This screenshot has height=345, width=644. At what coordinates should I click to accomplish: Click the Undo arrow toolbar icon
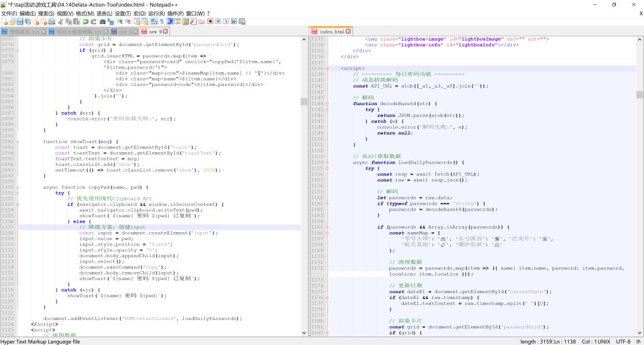click(x=86, y=21)
